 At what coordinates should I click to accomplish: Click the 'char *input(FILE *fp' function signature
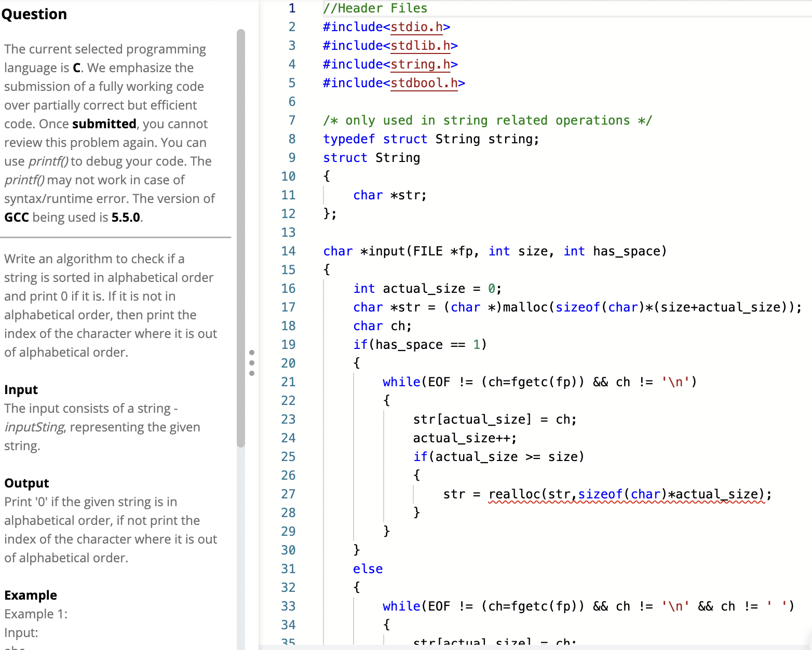point(495,251)
